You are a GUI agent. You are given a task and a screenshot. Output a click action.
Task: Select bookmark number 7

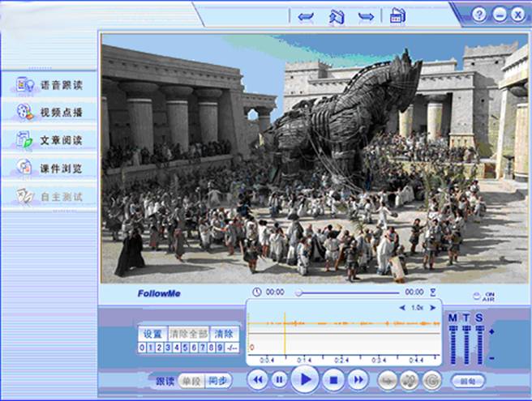coord(203,348)
